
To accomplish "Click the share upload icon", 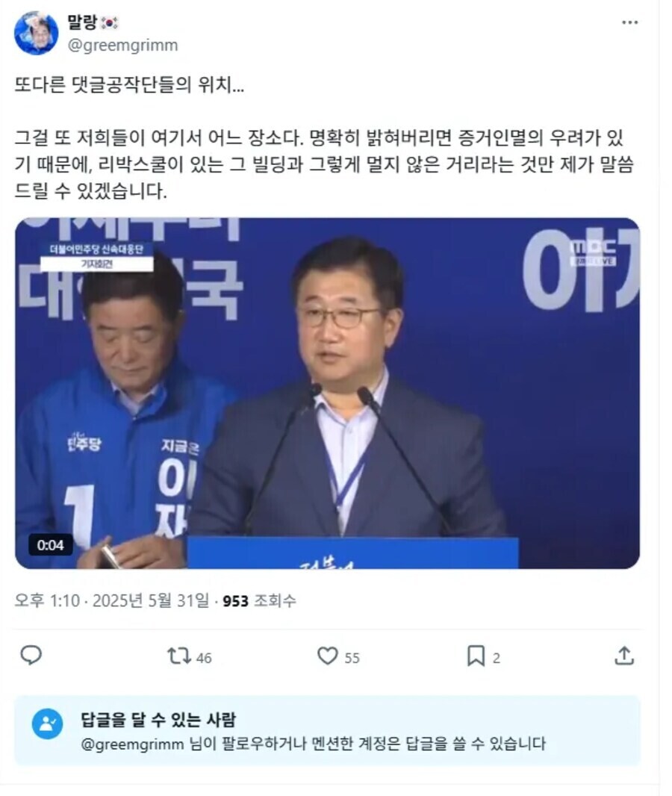I will coord(623,656).
